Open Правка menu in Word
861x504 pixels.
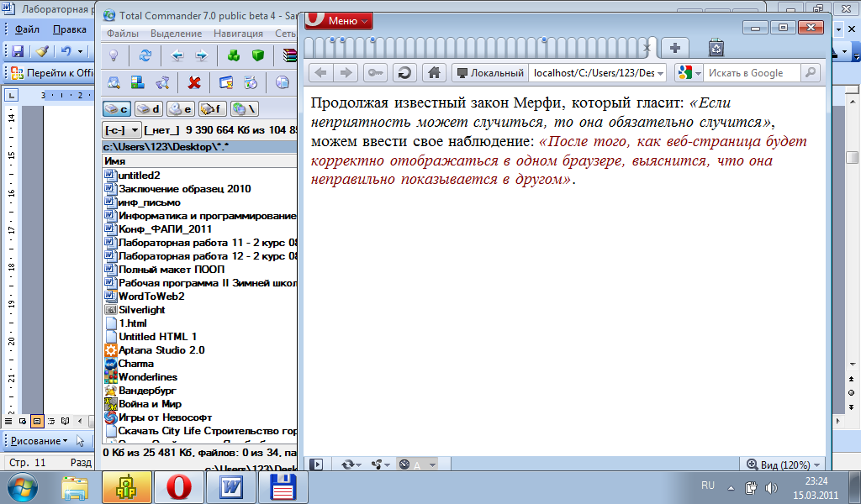(69, 29)
